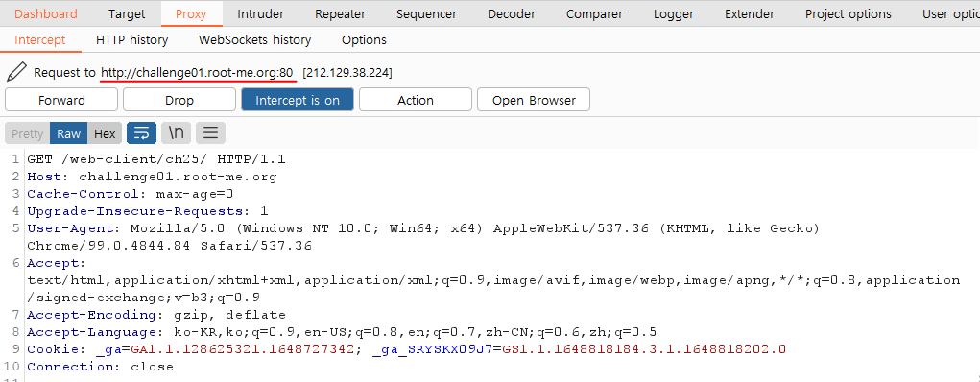
Task: Select the Logger tab
Action: [674, 13]
